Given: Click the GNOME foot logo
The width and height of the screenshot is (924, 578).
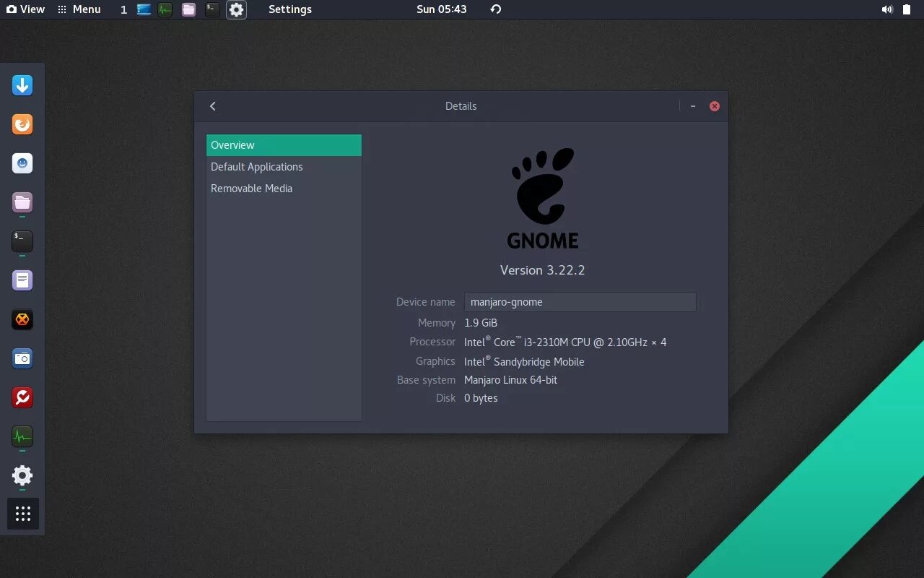Looking at the screenshot, I should [x=543, y=198].
